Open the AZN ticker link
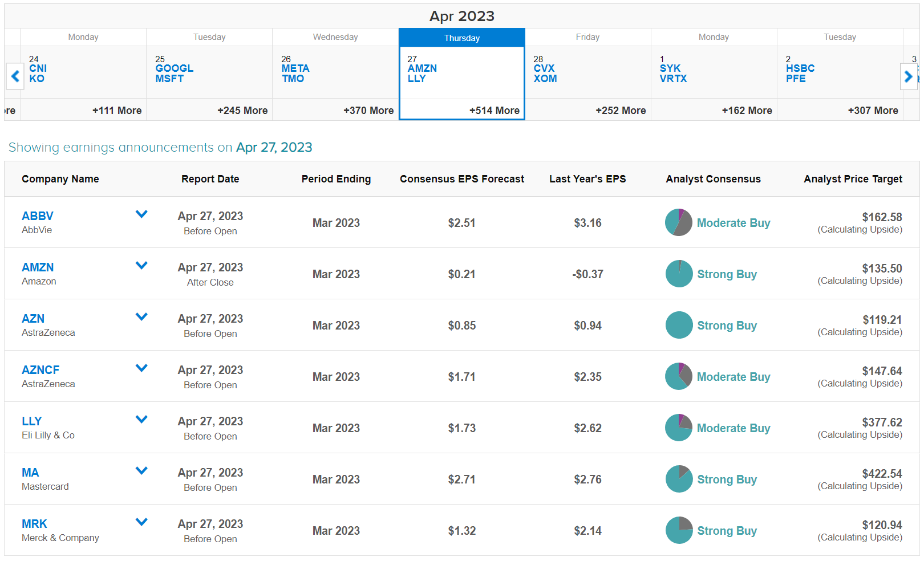924x561 pixels. (33, 319)
